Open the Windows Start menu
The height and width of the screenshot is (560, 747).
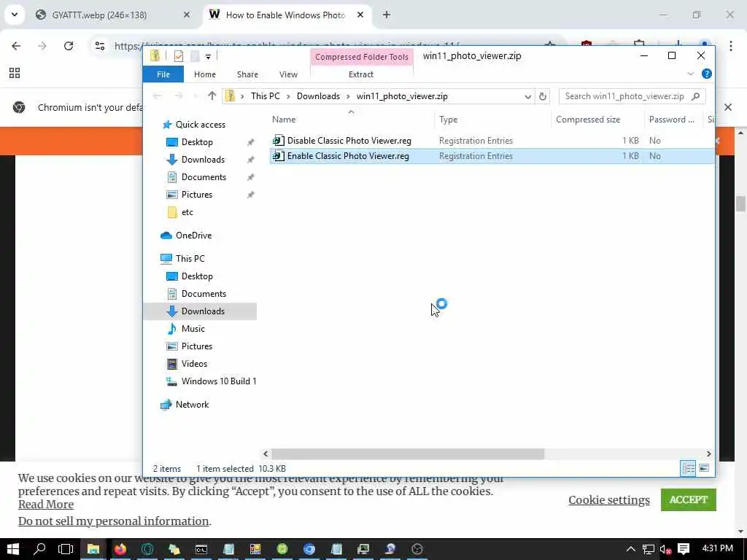pyautogui.click(x=13, y=549)
